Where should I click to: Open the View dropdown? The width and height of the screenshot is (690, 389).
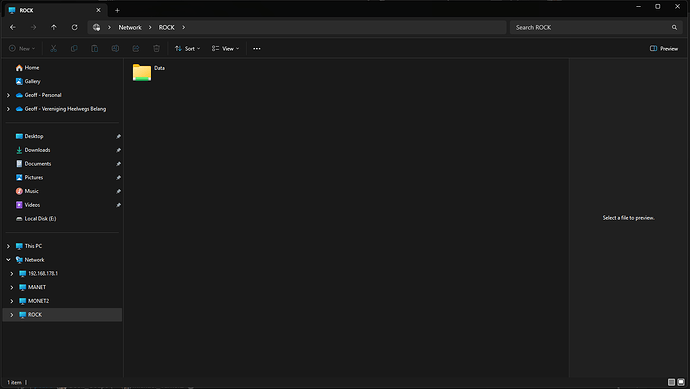pyautogui.click(x=225, y=48)
